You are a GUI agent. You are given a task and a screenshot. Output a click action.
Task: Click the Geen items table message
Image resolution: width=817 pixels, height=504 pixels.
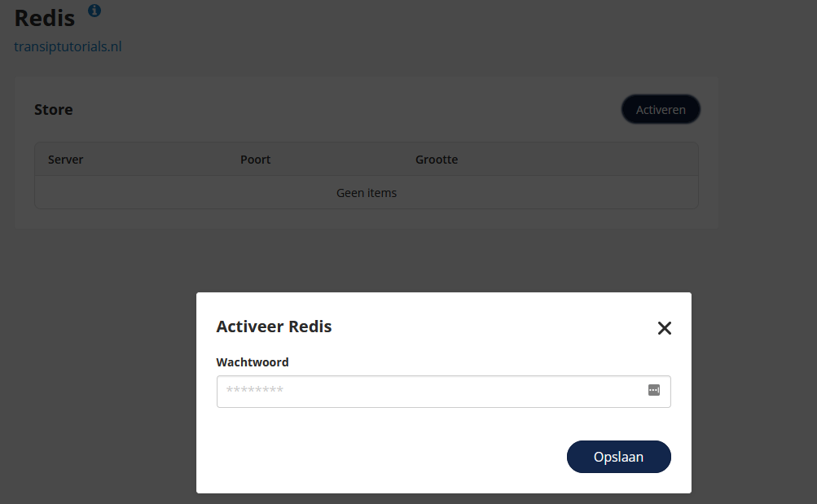coord(367,193)
